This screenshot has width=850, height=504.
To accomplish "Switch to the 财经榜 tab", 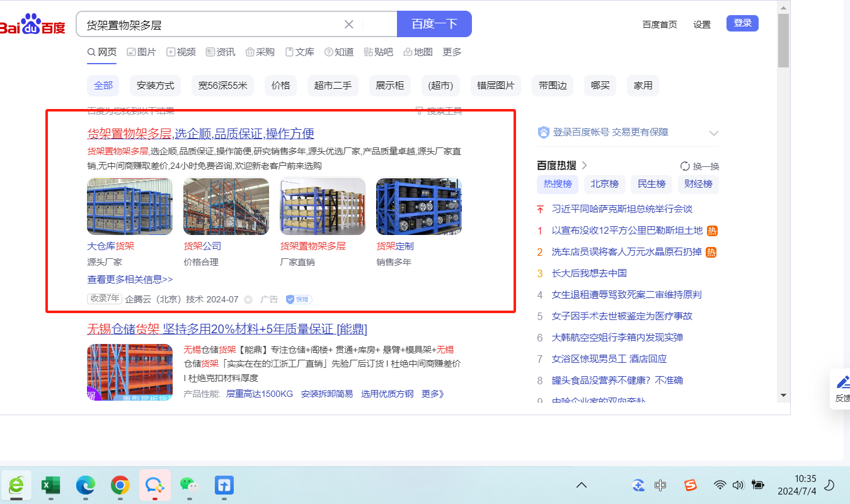I will click(698, 184).
